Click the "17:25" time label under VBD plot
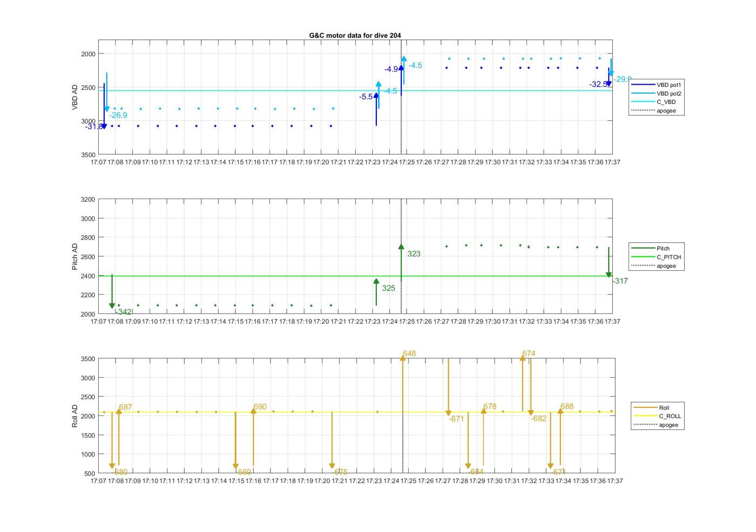Screen dimensions: 756x532 (x=407, y=162)
